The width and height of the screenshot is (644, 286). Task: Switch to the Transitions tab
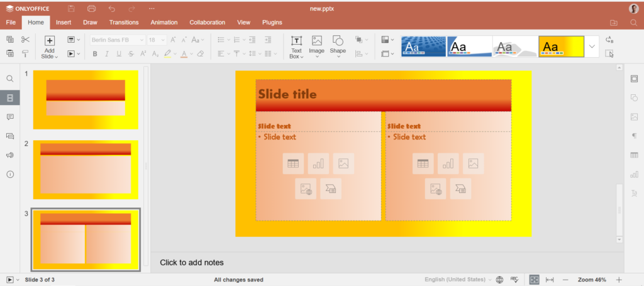coord(124,23)
